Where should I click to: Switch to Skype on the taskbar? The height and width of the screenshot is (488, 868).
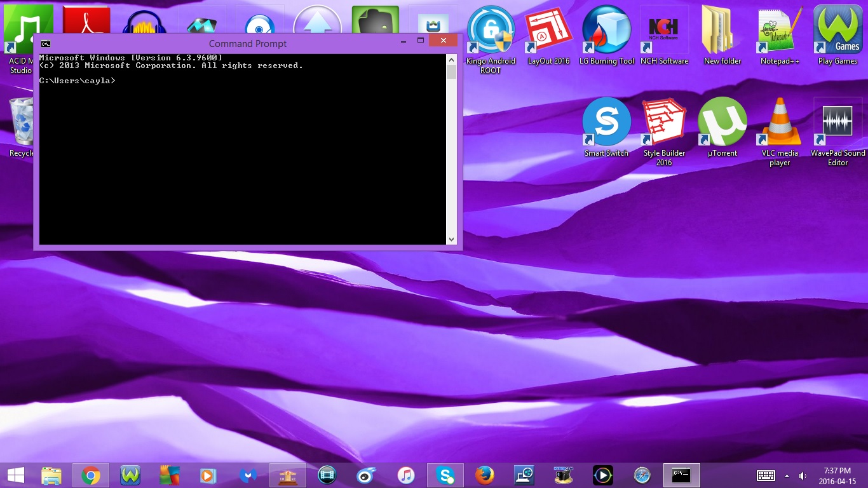[445, 475]
